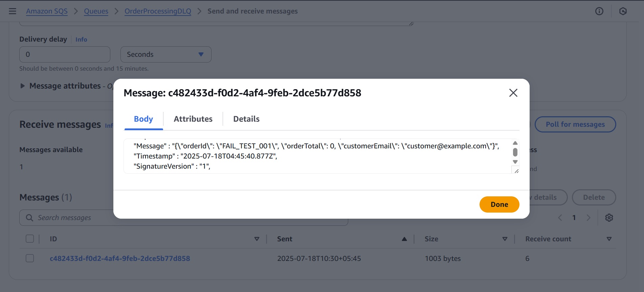
Task: Check the checkbox for message c482433d
Action: click(30, 258)
